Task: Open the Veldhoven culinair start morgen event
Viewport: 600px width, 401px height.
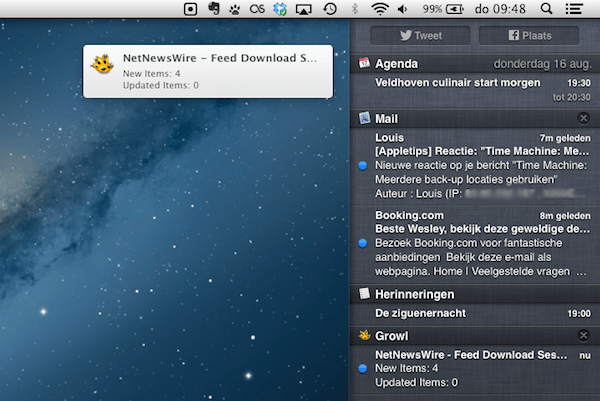Action: 475,90
